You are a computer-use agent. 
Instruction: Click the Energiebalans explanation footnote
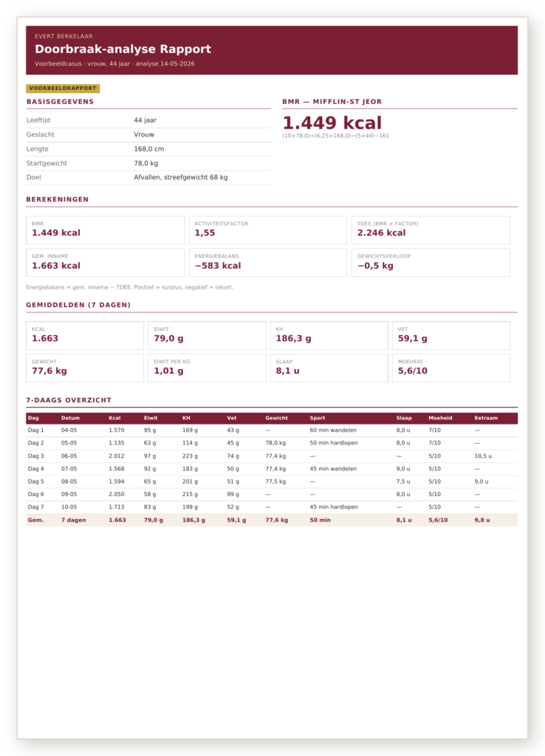pyautogui.click(x=130, y=287)
